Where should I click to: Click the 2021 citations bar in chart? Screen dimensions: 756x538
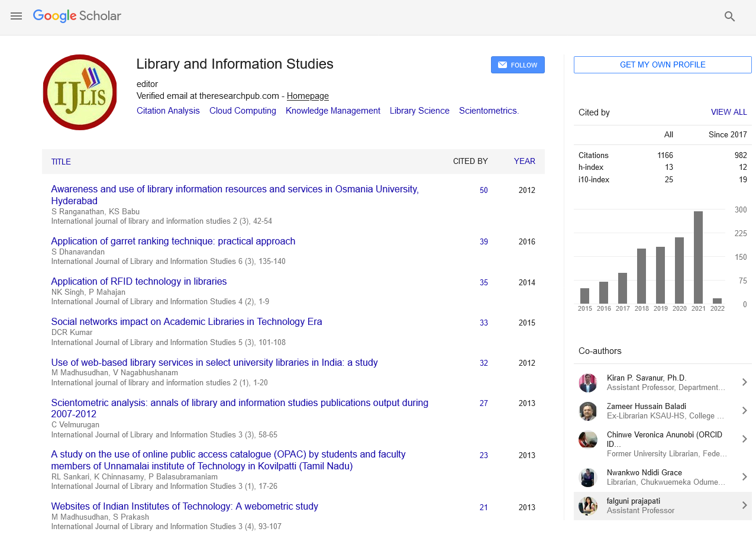point(698,257)
